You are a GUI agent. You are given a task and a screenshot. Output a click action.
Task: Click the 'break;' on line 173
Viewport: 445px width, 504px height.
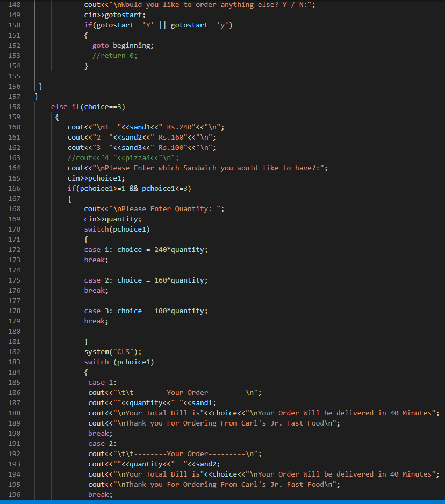(x=96, y=260)
